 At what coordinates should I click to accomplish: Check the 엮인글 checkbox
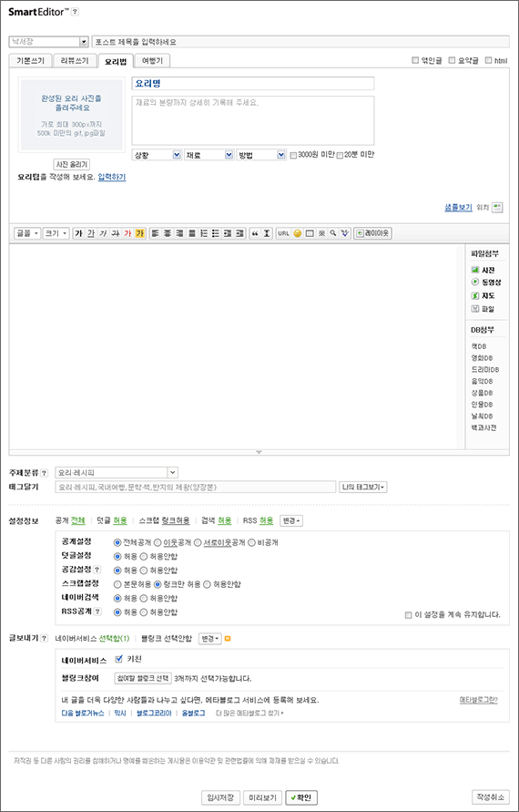coord(415,60)
